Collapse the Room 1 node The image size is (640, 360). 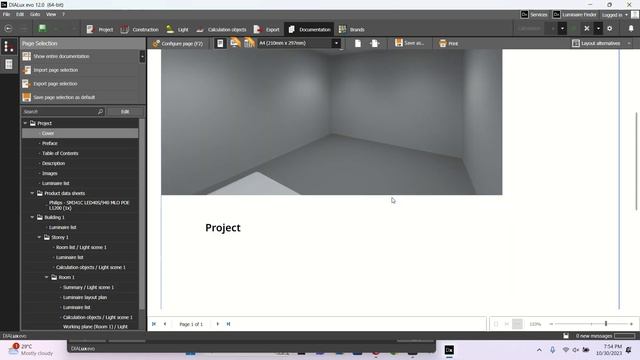coord(47,277)
